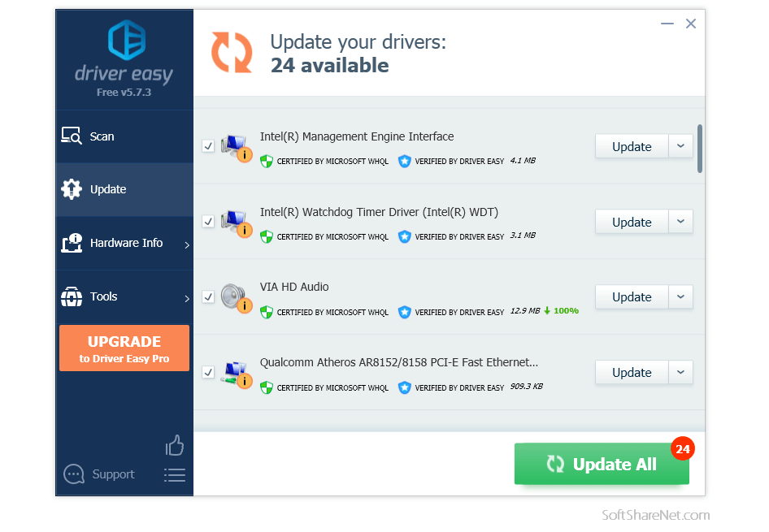Viewport: 769px width, 532px height.
Task: Click the Intel Watchdog Timer device icon
Action: click(x=237, y=223)
